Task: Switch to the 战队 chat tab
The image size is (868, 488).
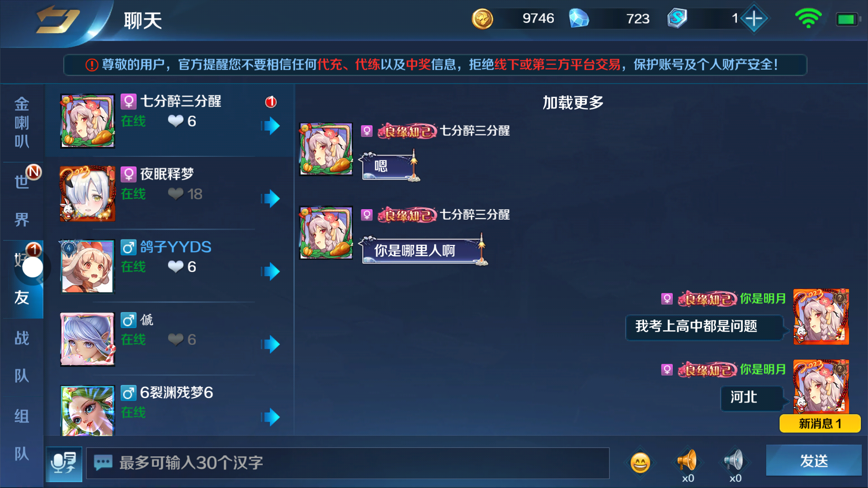Action: (x=22, y=357)
